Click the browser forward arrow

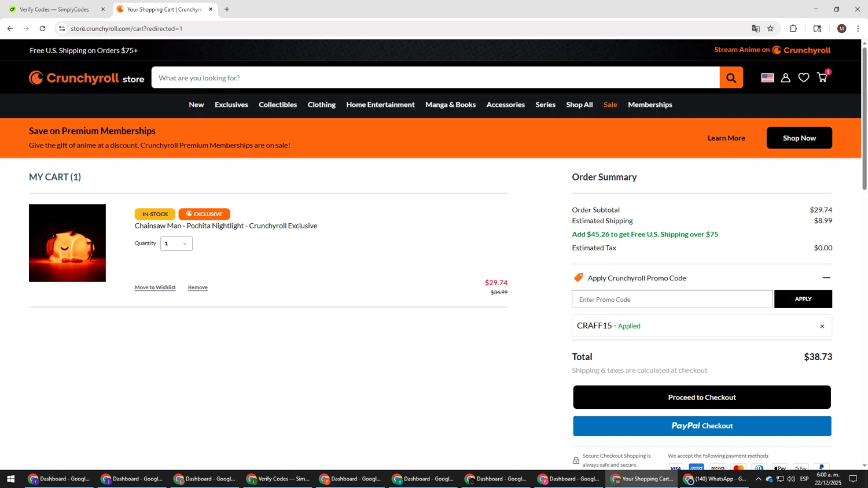tap(26, 28)
